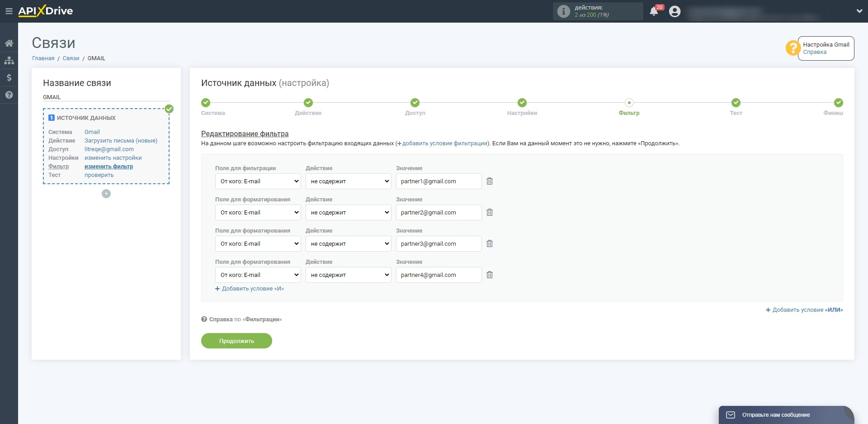Expand the 'не содержит' dropdown for partner4
Image resolution: width=868 pixels, height=424 pixels.
(349, 275)
